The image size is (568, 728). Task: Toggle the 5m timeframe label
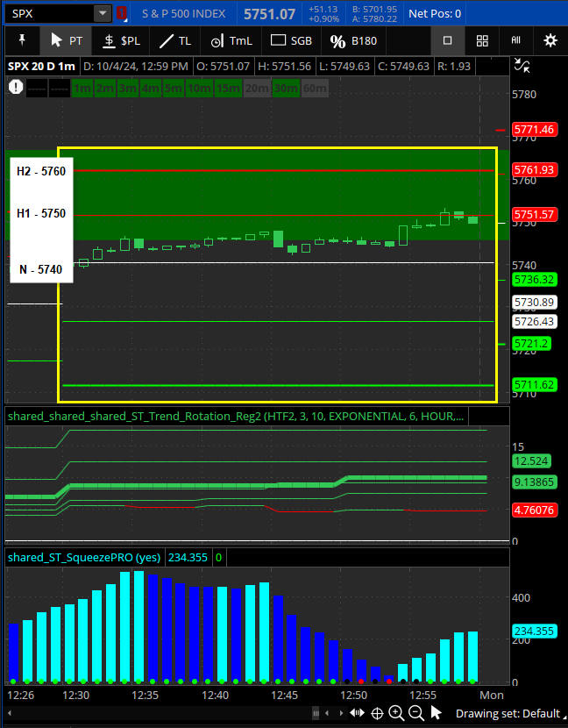(x=173, y=87)
